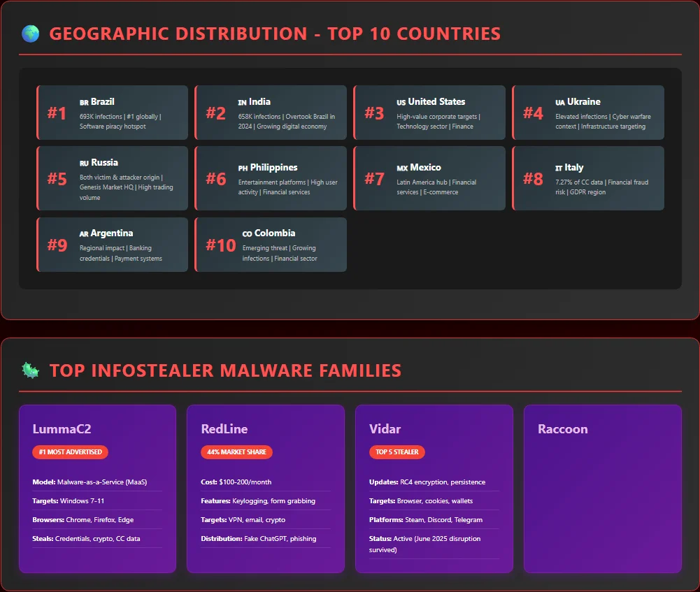Select the #5 Russia country card
Image resolution: width=700 pixels, height=592 pixels.
pos(112,178)
